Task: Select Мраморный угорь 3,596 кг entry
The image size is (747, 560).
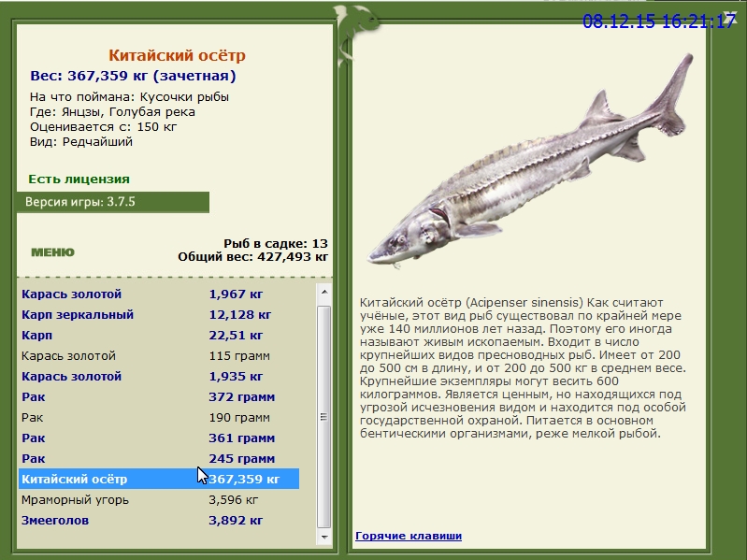Action: (159, 500)
